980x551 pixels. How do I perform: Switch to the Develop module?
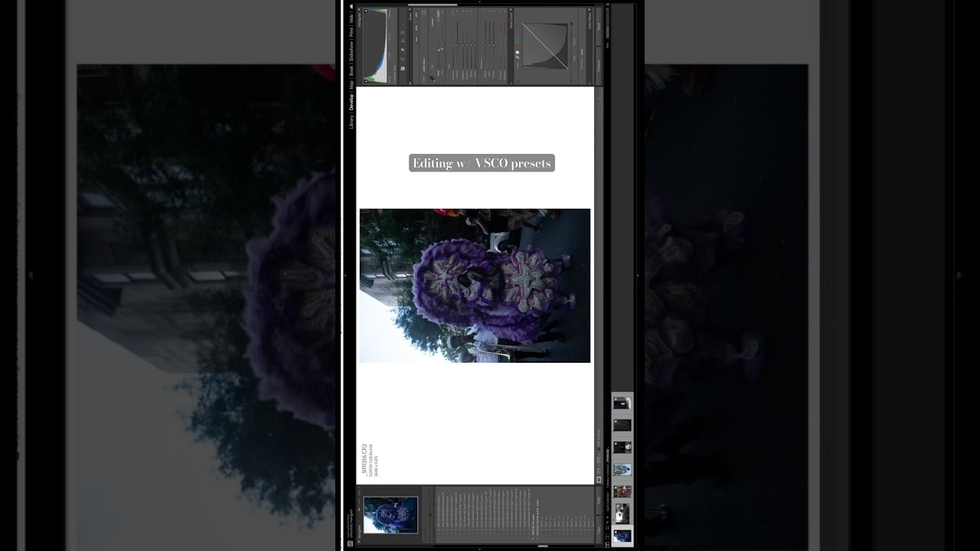click(x=351, y=103)
